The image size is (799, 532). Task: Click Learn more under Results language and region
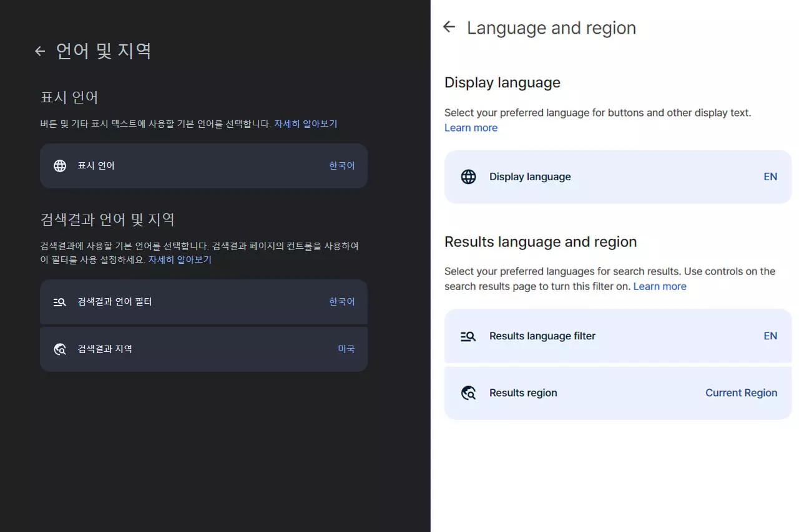coord(660,286)
